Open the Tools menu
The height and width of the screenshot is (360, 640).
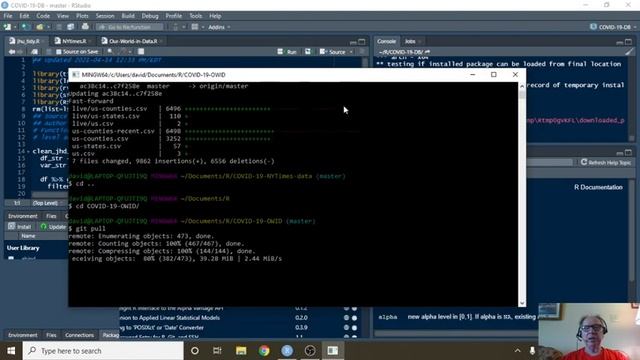point(196,16)
